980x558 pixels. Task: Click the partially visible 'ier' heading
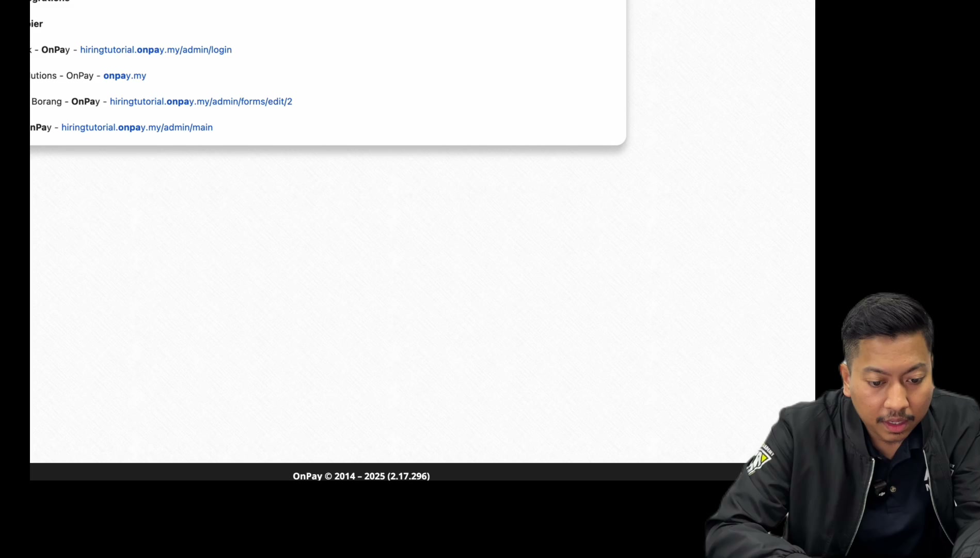(x=36, y=24)
